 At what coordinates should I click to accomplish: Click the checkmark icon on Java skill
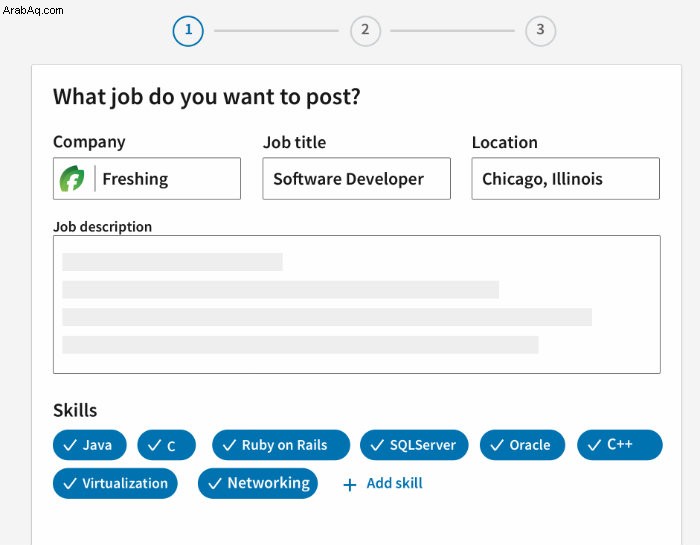pos(70,445)
